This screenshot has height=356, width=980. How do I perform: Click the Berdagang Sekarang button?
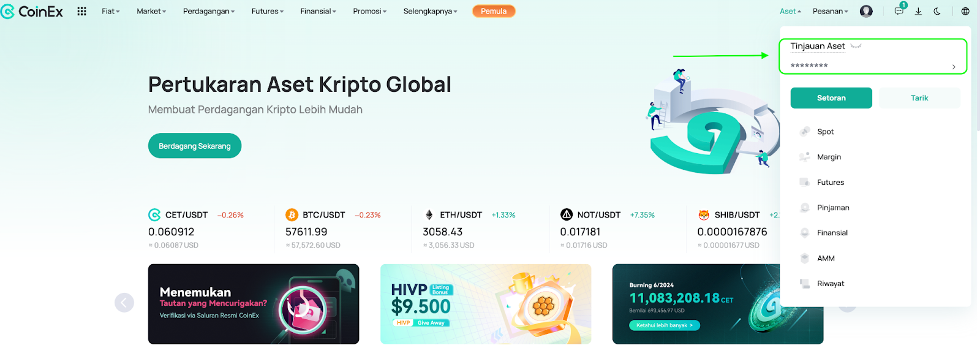point(195,146)
